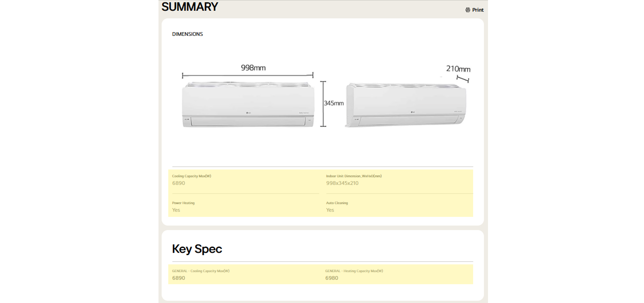Click the LG logo on the front-view unit
The width and height of the screenshot is (644, 303).
coord(248,113)
